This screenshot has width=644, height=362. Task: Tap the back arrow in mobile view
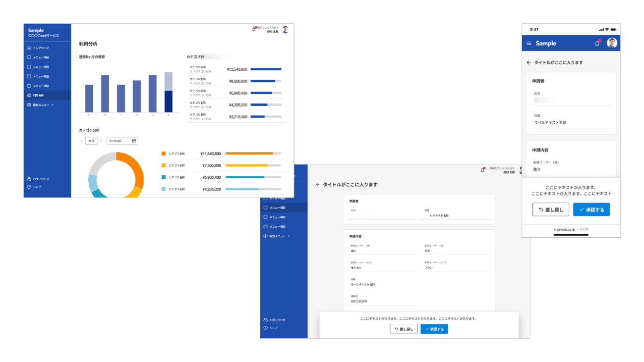coord(528,63)
